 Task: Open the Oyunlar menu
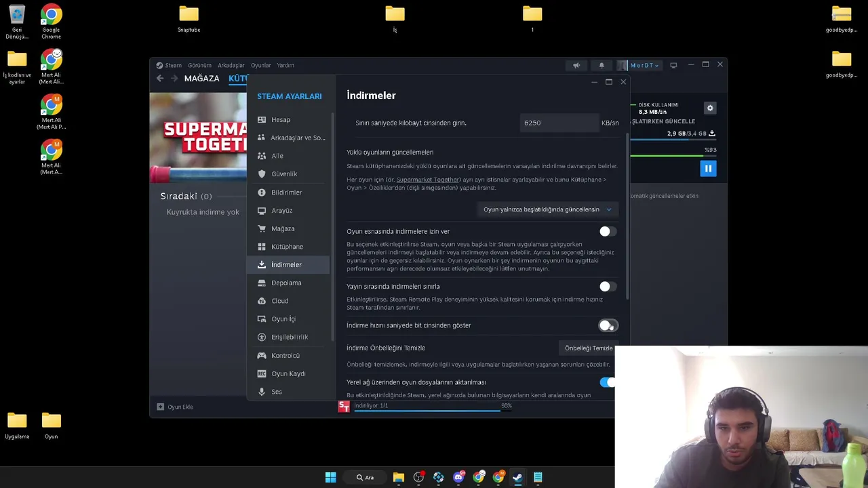[260, 66]
